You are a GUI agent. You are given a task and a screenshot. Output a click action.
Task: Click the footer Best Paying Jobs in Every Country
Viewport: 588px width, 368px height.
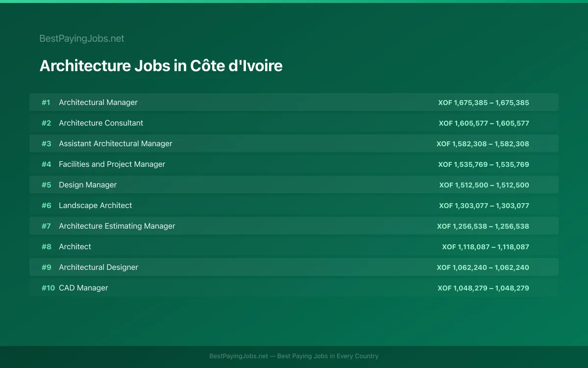328,356
